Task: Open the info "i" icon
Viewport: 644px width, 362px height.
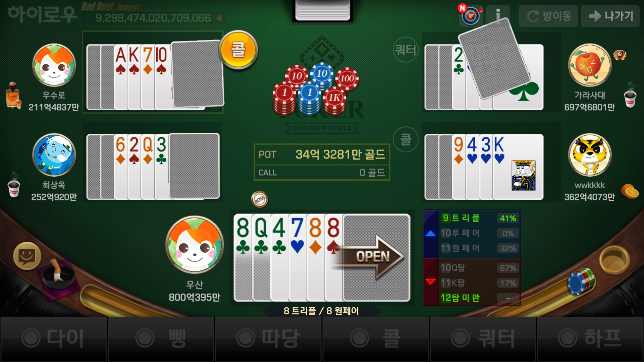Action: 498,15
